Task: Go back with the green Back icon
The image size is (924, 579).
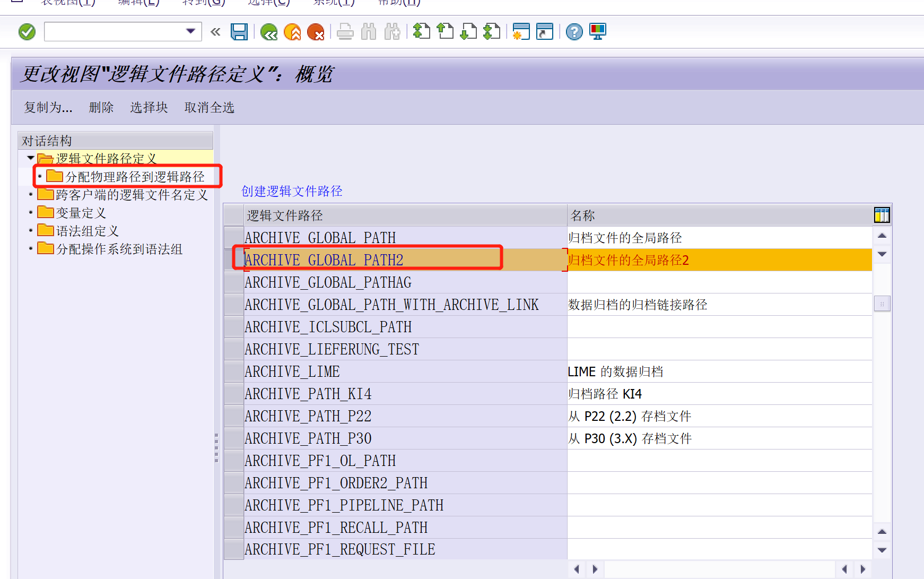Action: click(269, 32)
